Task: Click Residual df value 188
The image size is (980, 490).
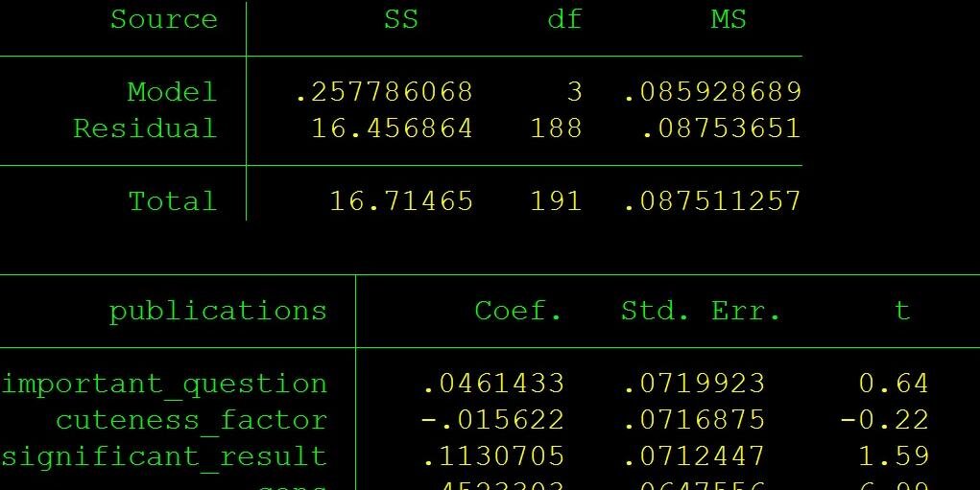Action: click(x=556, y=128)
